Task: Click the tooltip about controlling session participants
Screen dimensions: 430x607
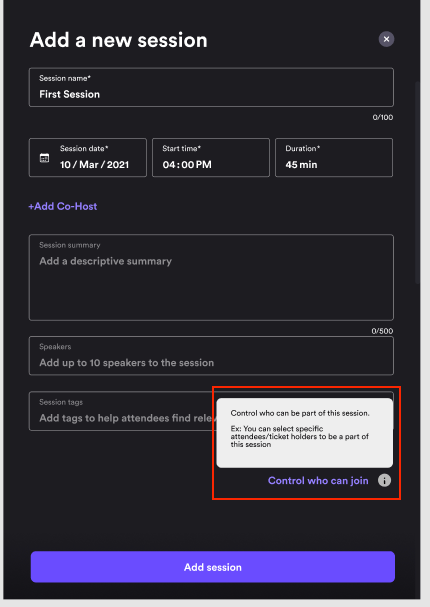Action: (305, 433)
